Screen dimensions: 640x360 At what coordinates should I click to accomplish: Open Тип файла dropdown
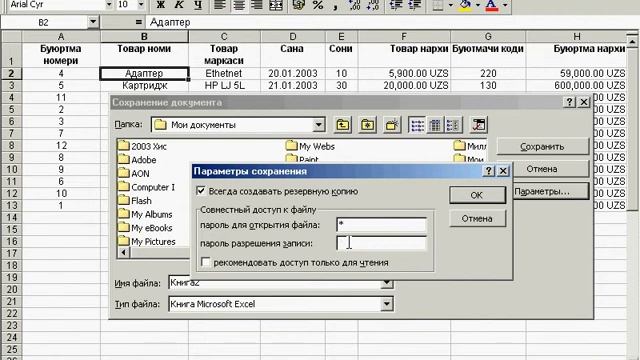point(387,304)
